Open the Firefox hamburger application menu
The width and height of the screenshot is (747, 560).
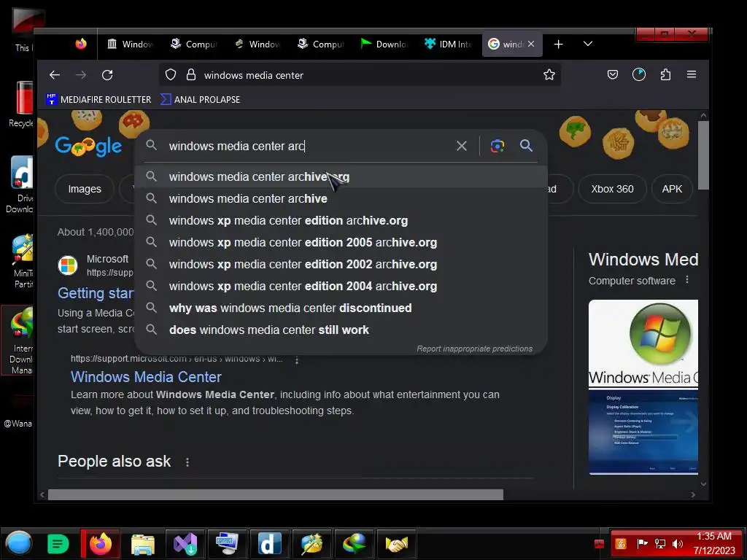(692, 74)
